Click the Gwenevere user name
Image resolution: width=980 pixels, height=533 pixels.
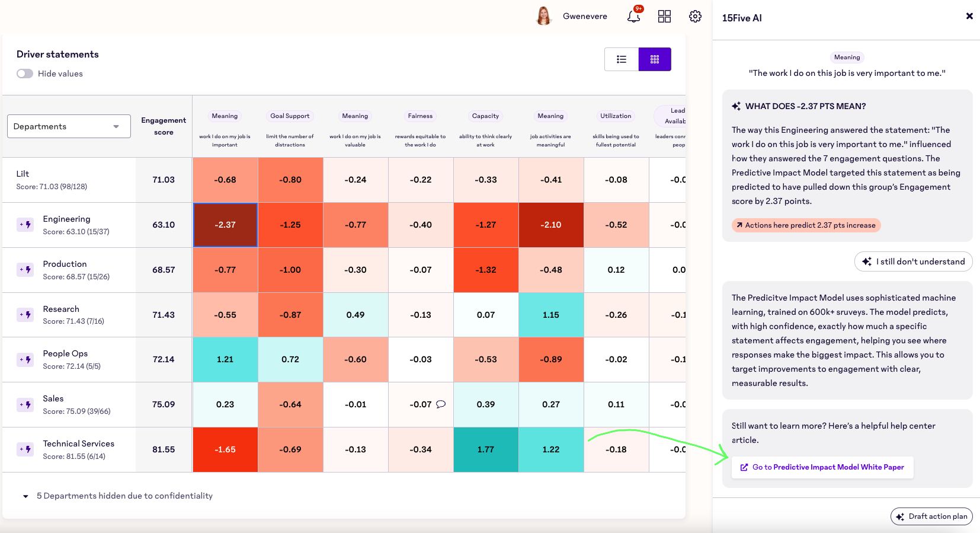click(x=585, y=16)
